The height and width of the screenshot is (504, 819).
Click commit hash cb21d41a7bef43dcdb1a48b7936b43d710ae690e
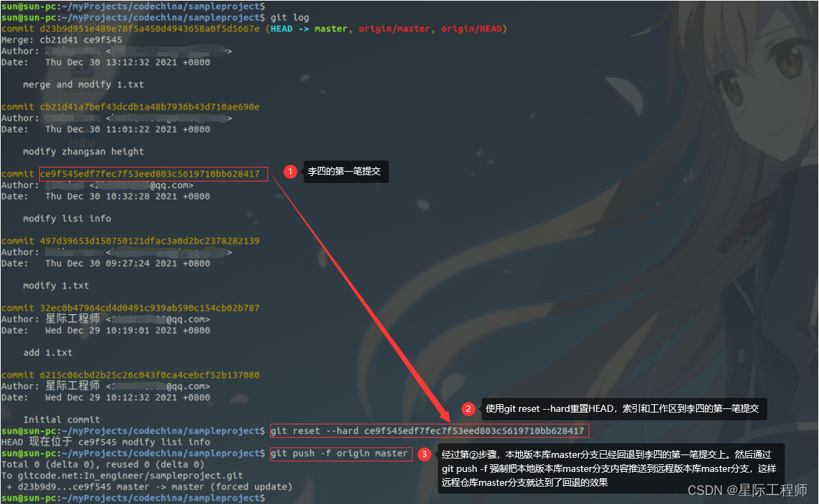coord(149,107)
